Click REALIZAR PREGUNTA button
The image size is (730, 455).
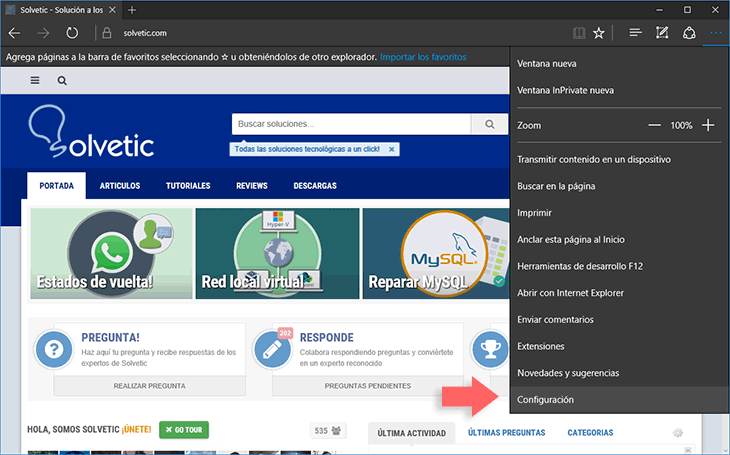[x=149, y=386]
